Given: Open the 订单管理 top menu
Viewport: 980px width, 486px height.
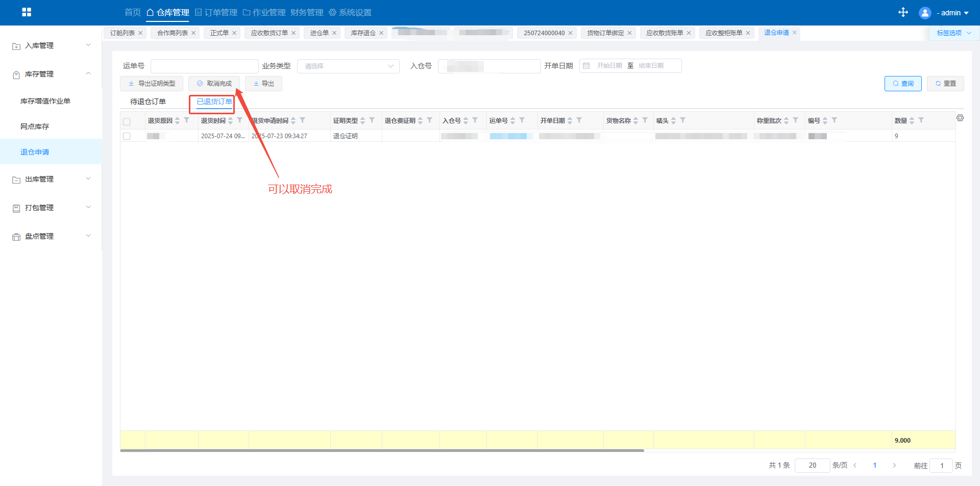Looking at the screenshot, I should tap(216, 12).
